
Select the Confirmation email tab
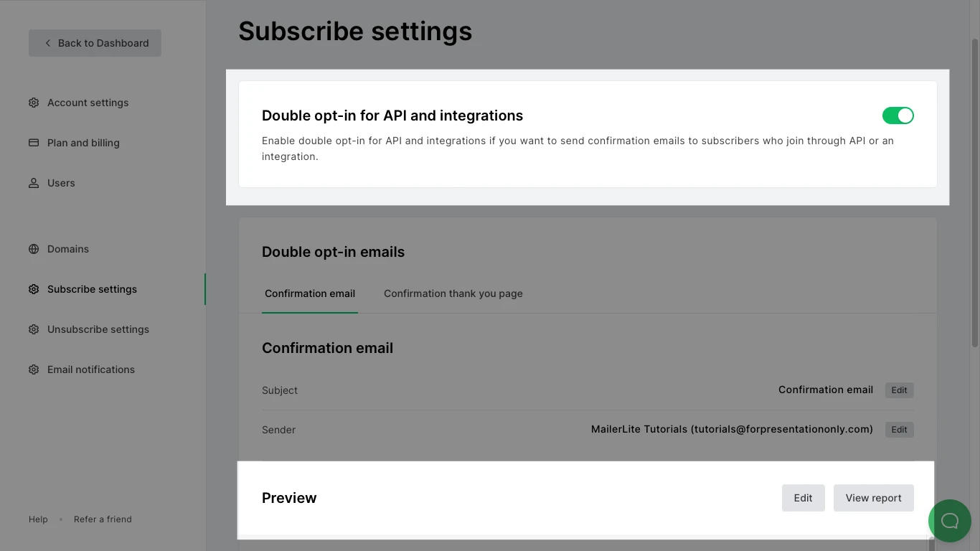click(310, 293)
